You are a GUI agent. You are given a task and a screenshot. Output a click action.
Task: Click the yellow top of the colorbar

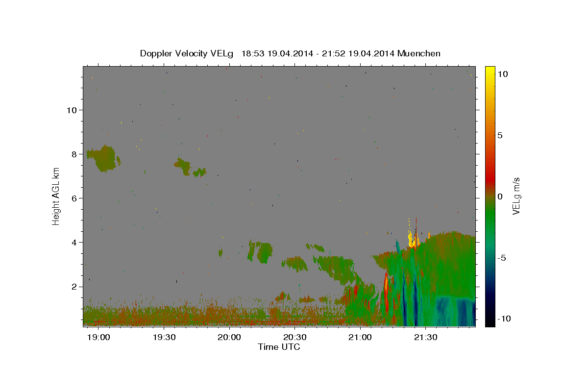490,72
